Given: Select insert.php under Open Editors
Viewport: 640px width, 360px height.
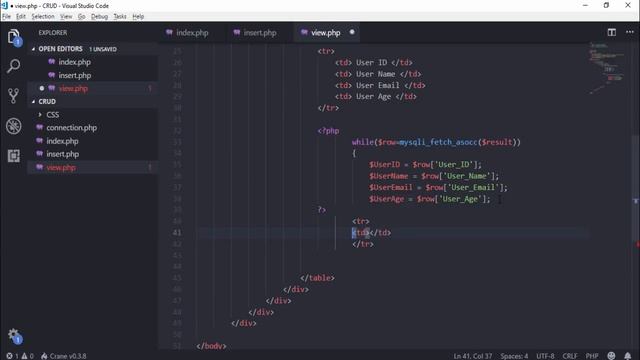Looking at the screenshot, I should pyautogui.click(x=75, y=76).
